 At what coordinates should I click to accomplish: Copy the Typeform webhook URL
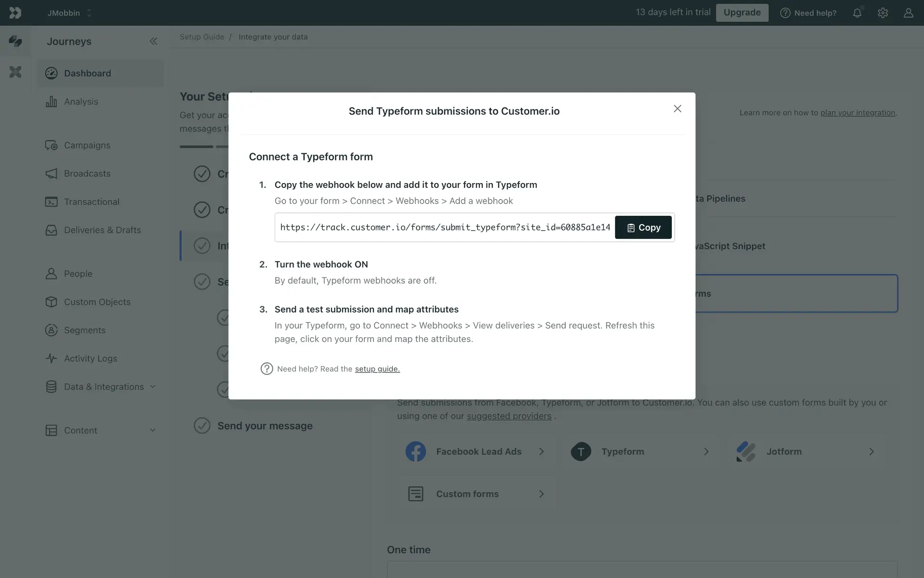pos(643,227)
